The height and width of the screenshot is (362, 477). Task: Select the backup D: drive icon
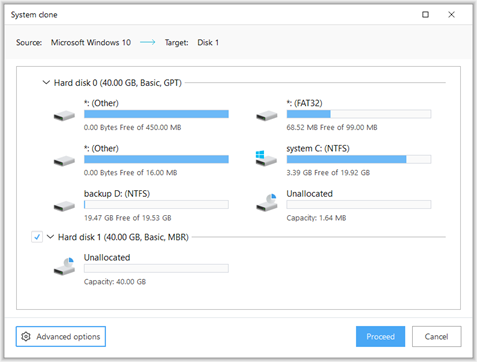64,206
